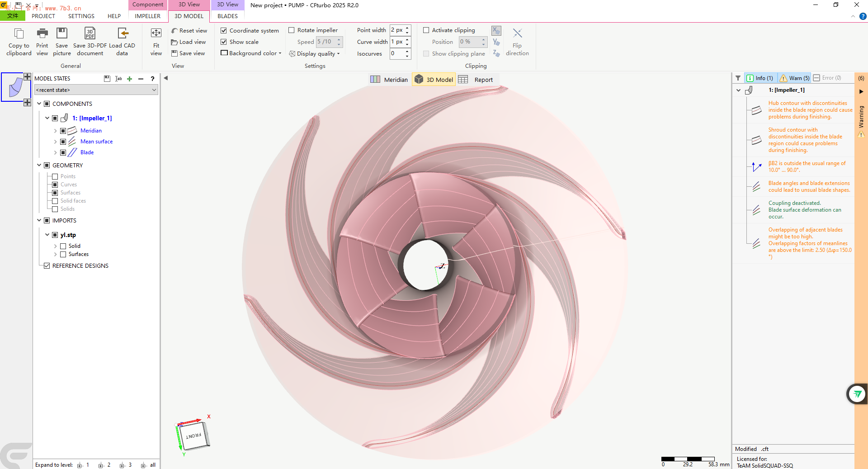
Task: Switch to the BLADES ribbon tab
Action: [227, 16]
